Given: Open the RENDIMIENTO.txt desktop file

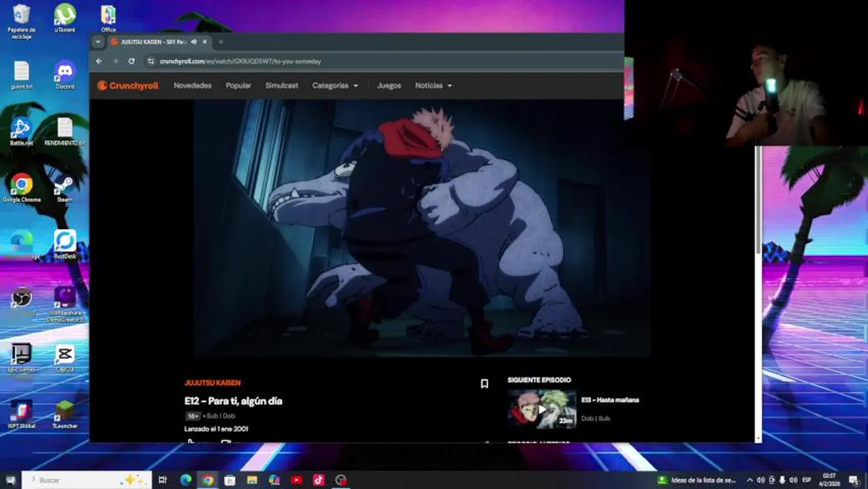Looking at the screenshot, I should tap(65, 132).
